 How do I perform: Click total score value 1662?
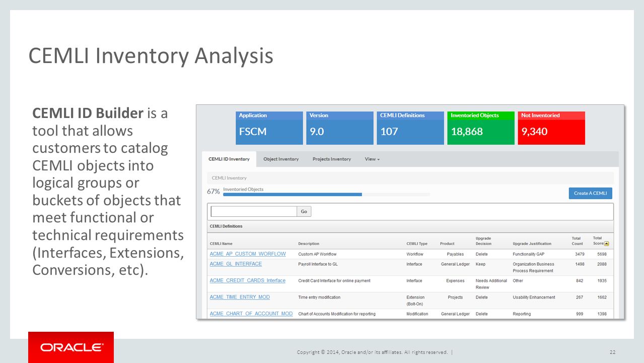coord(602,297)
